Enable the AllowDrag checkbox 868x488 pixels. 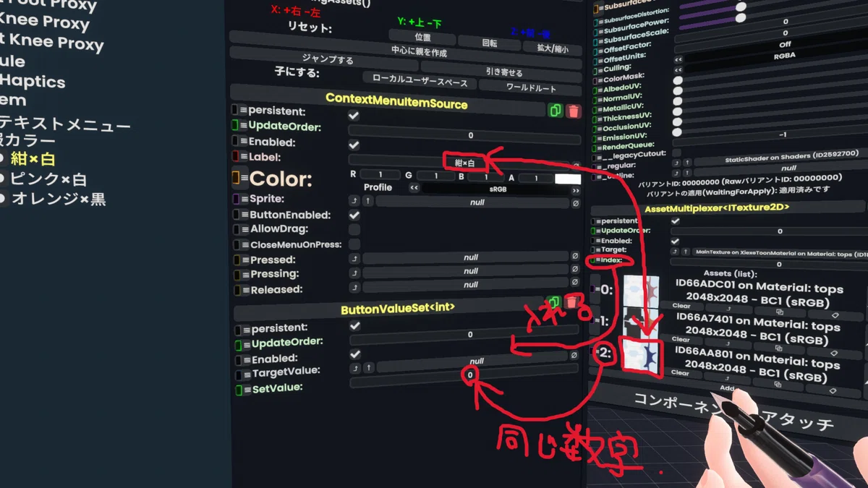[x=354, y=229]
